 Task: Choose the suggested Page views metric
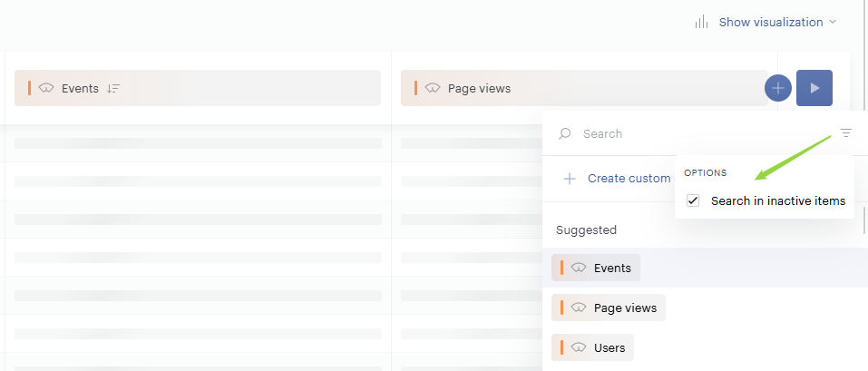pos(609,308)
